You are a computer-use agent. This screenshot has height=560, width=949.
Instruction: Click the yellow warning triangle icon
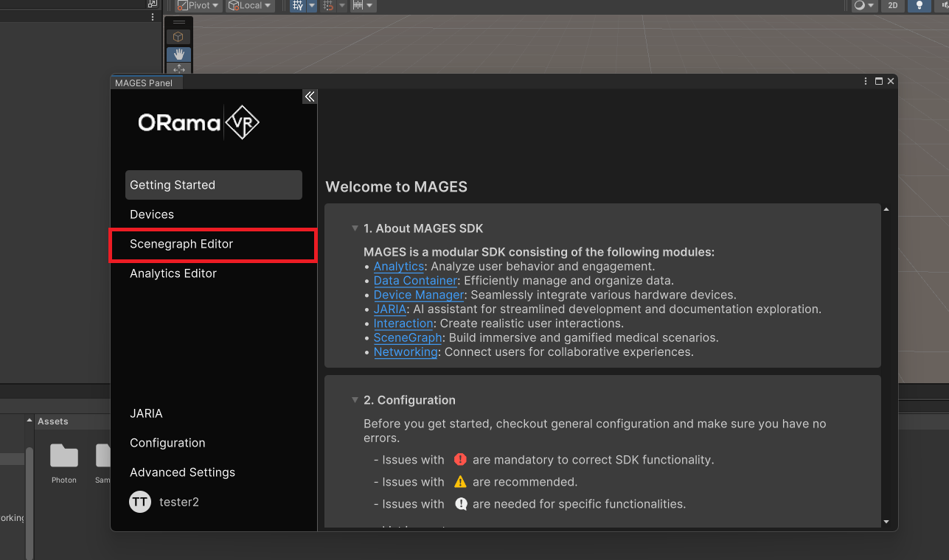[461, 482]
